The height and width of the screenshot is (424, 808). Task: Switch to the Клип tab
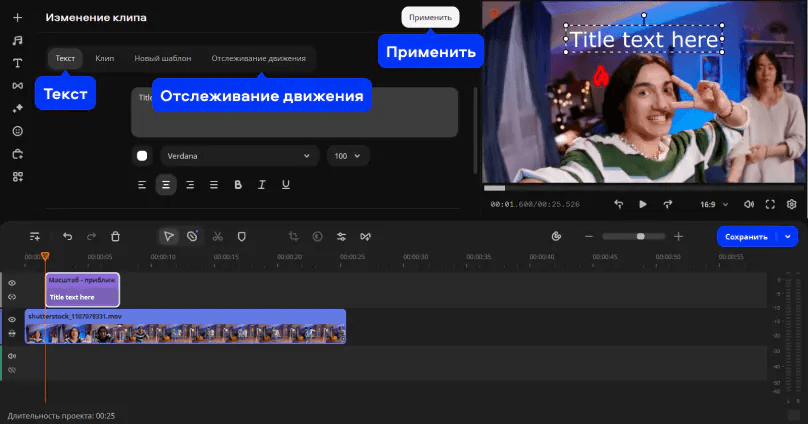point(105,59)
